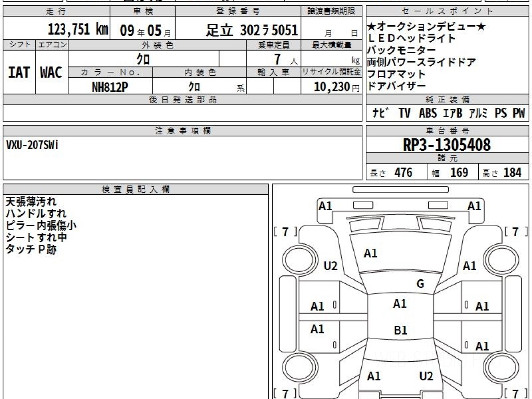Select the クロ value under 外装色
The height and width of the screenshot is (399, 532).
143,58
